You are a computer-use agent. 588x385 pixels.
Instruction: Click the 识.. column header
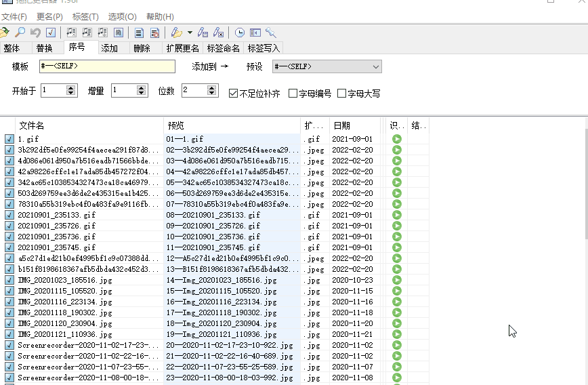(397, 125)
